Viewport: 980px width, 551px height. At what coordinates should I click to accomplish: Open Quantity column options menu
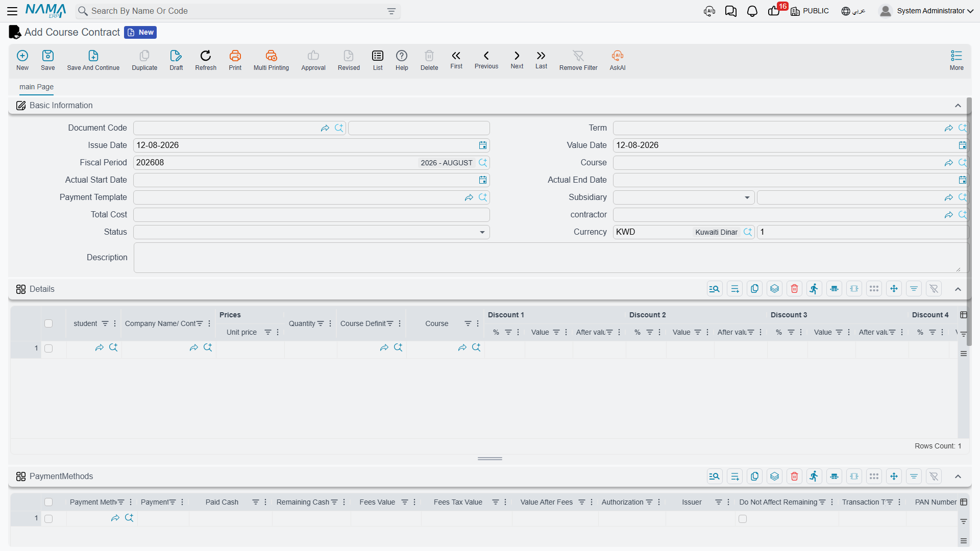point(330,323)
